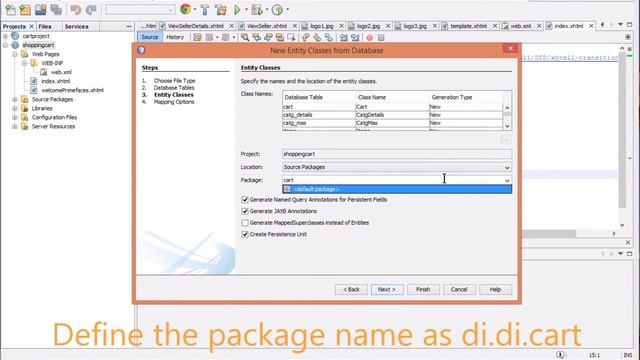
Task: Switch to the Files tab
Action: tap(45, 26)
